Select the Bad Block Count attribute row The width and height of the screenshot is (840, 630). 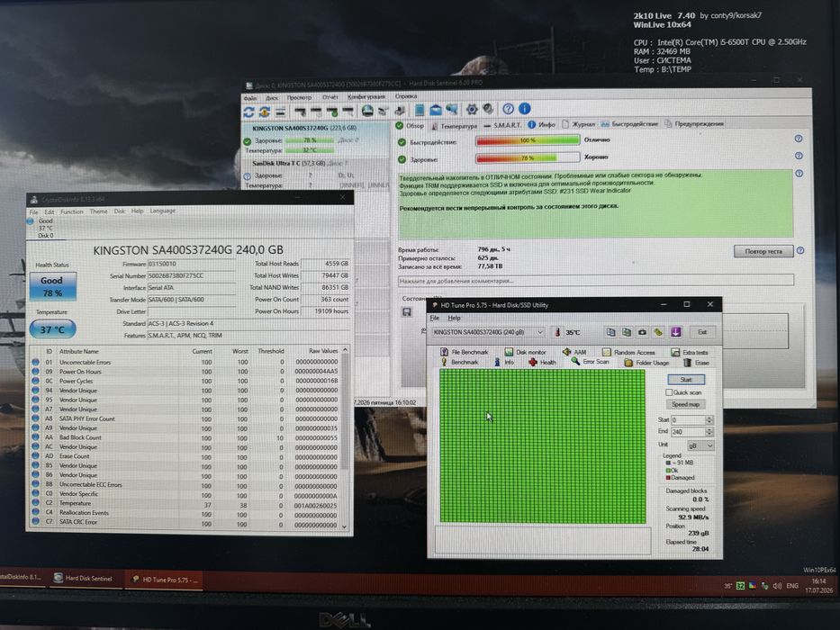[x=185, y=437]
